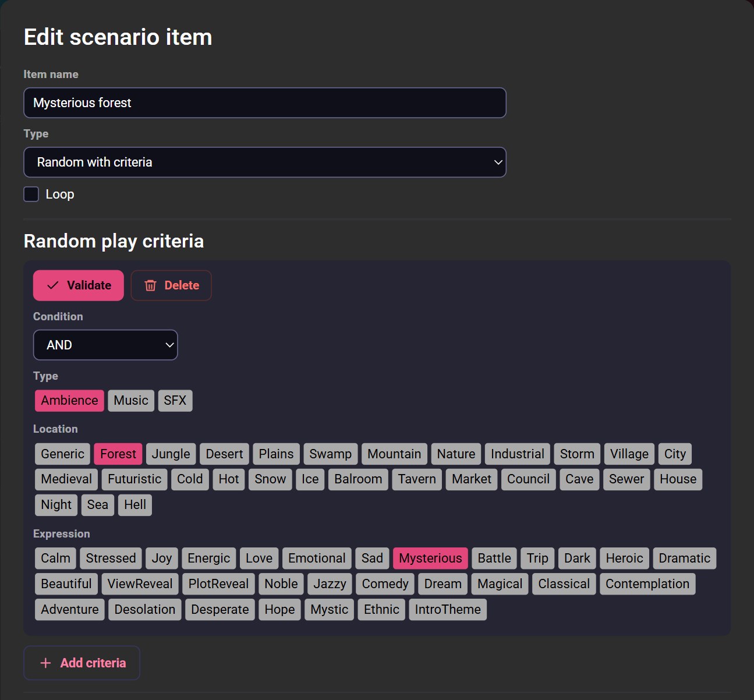Enable the Loop checkbox

[31, 194]
